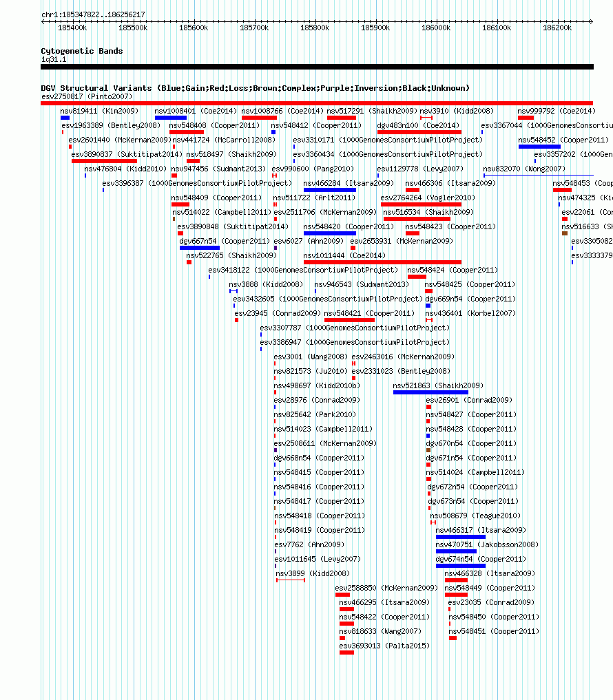Click nsv514022 (Campbell2011) label
Viewport: 613px width, 700px height.
click(222, 212)
